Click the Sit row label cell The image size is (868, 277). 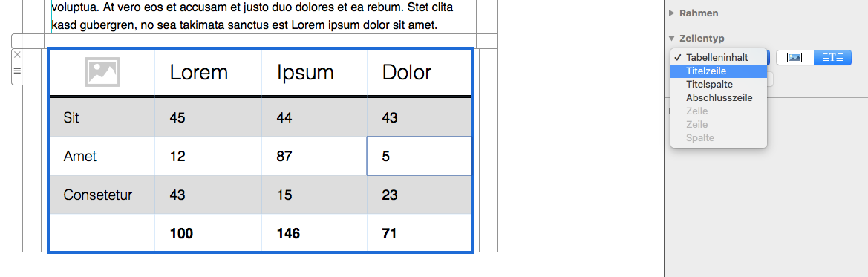102,117
